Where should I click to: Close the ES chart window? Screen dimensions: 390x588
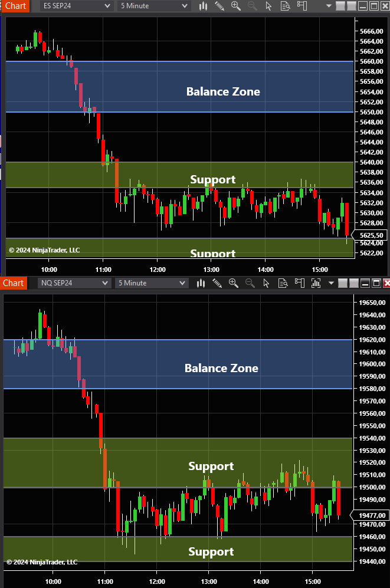(385, 6)
